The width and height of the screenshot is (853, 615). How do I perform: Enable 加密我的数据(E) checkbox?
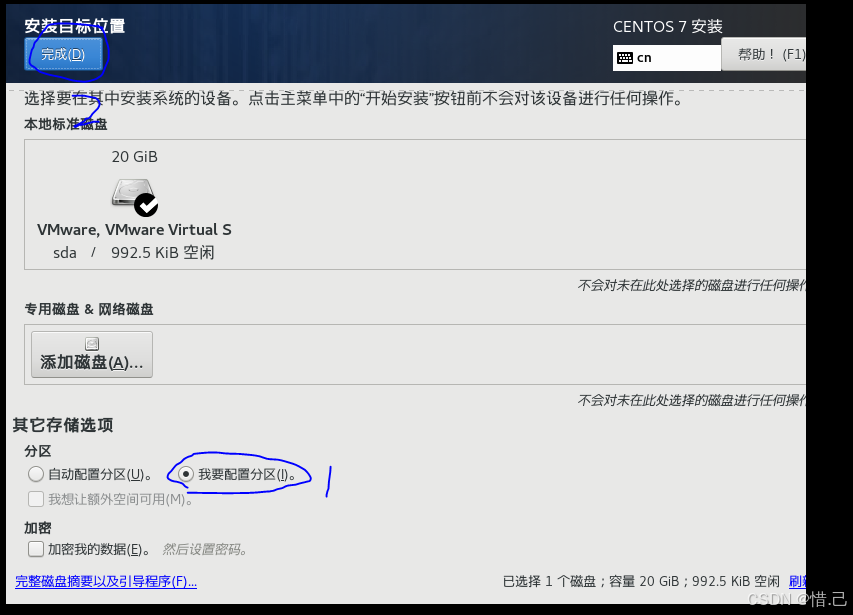36,549
